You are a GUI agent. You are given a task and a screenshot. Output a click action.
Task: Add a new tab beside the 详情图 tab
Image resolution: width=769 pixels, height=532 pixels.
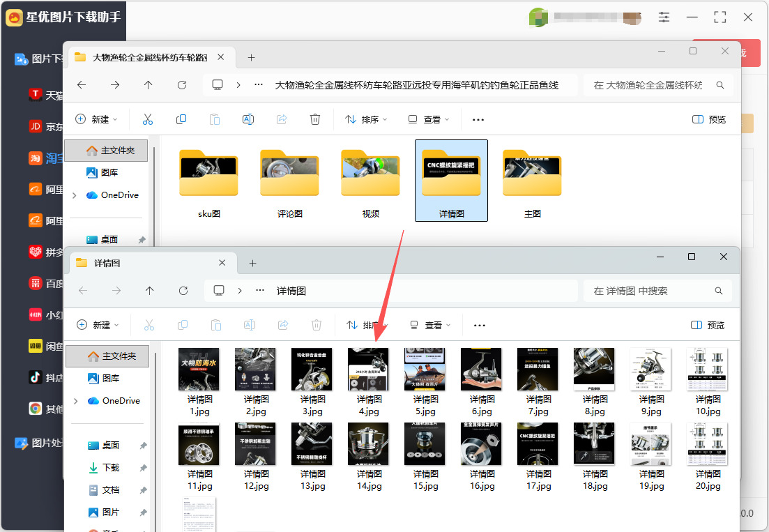(x=252, y=264)
